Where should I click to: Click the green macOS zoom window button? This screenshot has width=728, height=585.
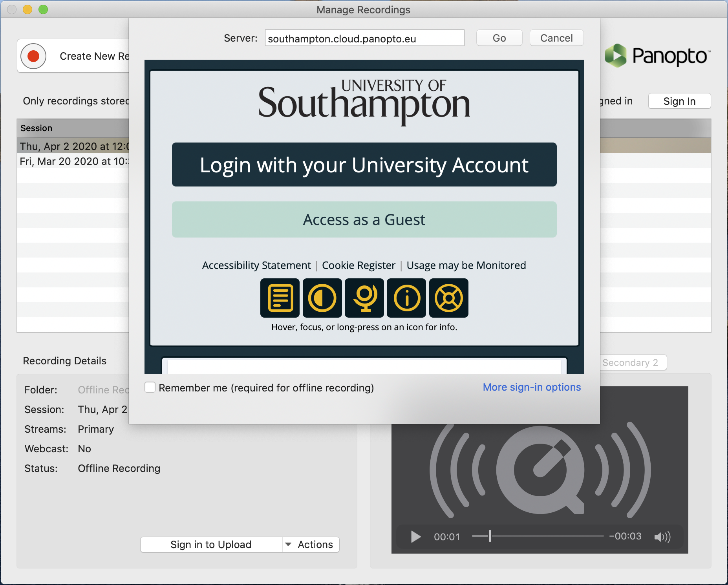point(43,9)
